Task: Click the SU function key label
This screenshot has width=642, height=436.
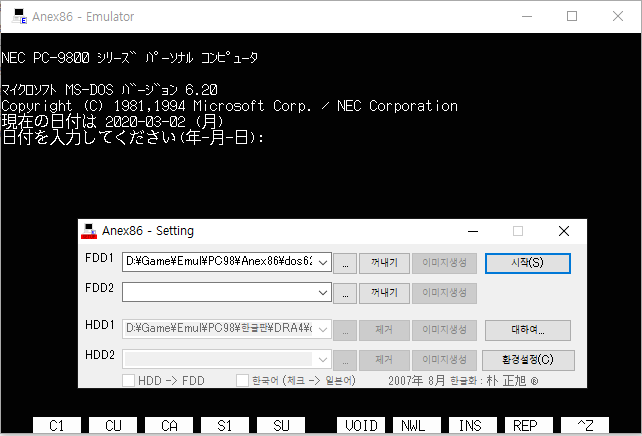Action: (x=281, y=425)
